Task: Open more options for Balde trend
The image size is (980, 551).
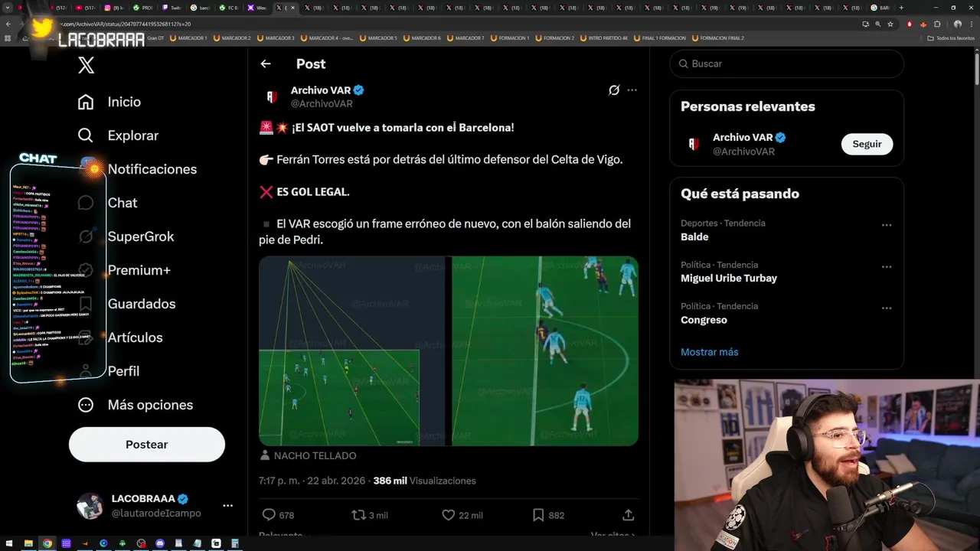Action: pyautogui.click(x=887, y=225)
